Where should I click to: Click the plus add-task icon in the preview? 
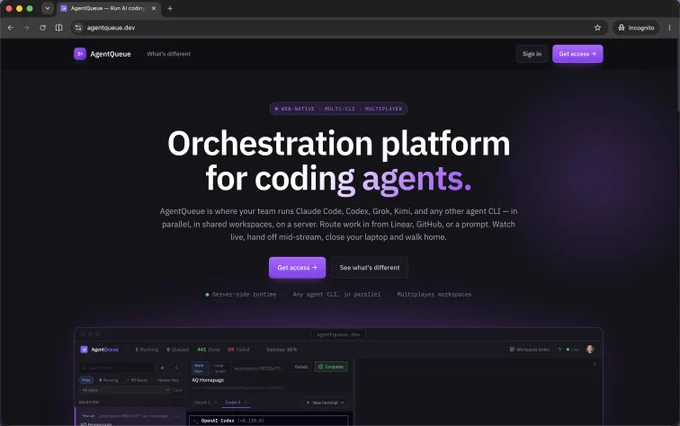[162, 368]
